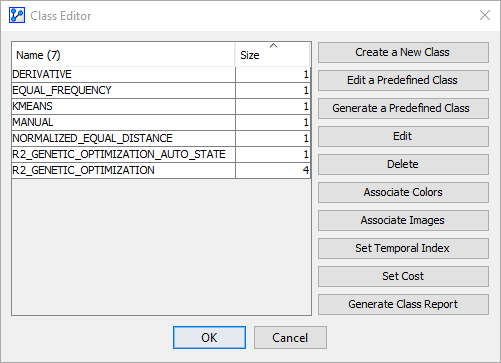
Task: Select the EQUAL_FREQUENCY class row
Action: coord(161,90)
